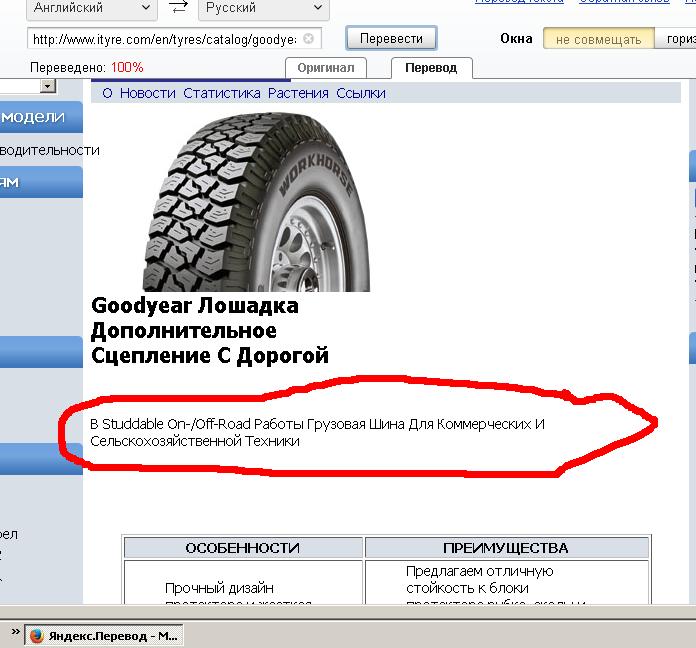The width and height of the screenshot is (696, 648).
Task: Select the 'не совмещать' window mode
Action: (598, 39)
